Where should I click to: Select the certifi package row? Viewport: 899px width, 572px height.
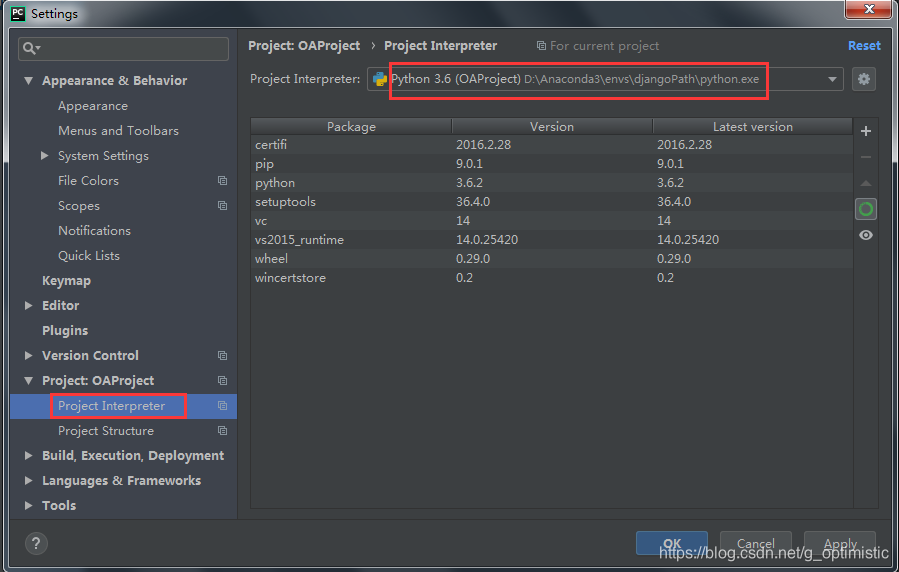coord(552,144)
